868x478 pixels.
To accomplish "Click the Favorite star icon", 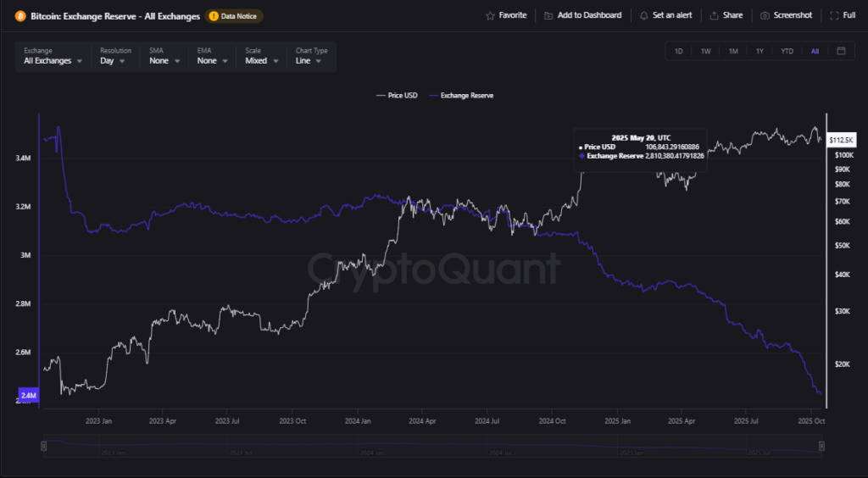I will click(x=490, y=15).
